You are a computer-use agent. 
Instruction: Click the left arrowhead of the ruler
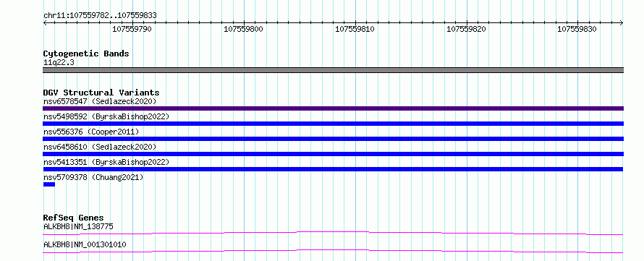(x=45, y=23)
